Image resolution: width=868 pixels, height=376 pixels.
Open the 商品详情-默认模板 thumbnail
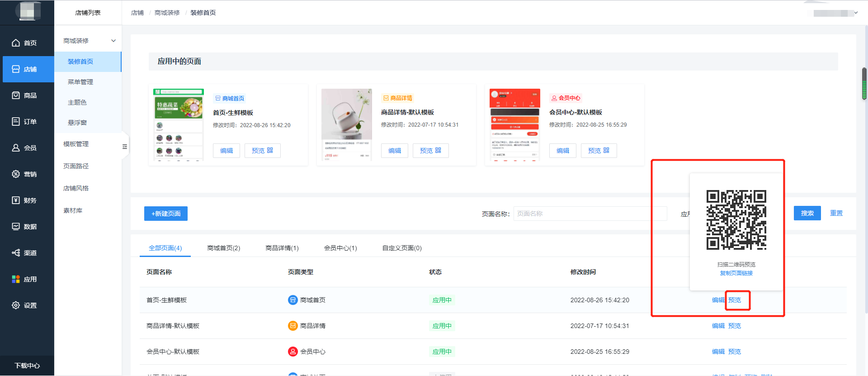(347, 124)
